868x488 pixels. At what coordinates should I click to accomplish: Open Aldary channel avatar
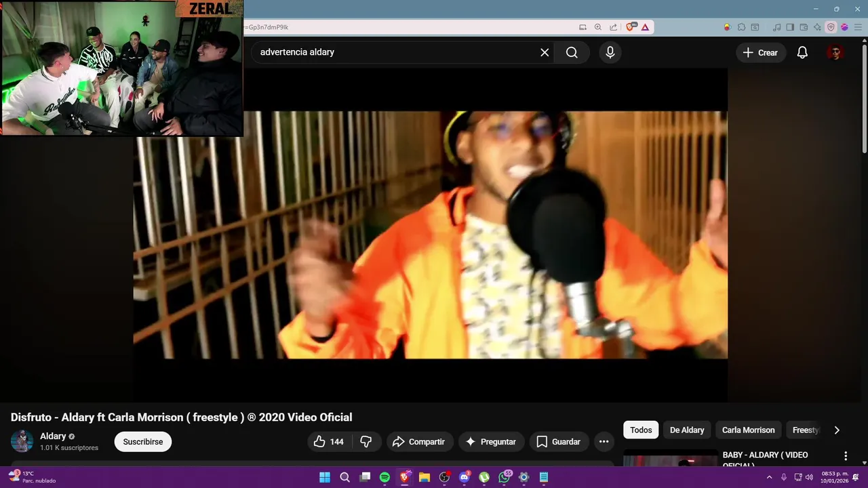(22, 441)
